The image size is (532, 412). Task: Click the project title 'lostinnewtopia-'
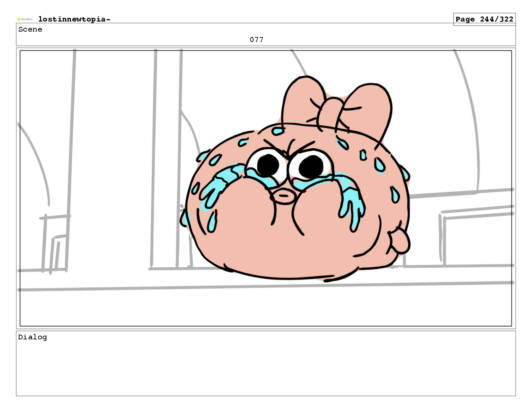[74, 19]
